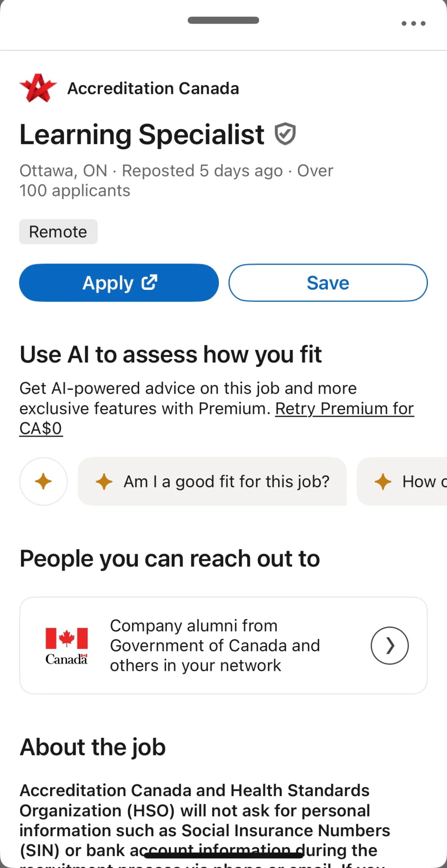The width and height of the screenshot is (447, 868).
Task: Tap the sheet drag handle at the top
Action: (223, 20)
